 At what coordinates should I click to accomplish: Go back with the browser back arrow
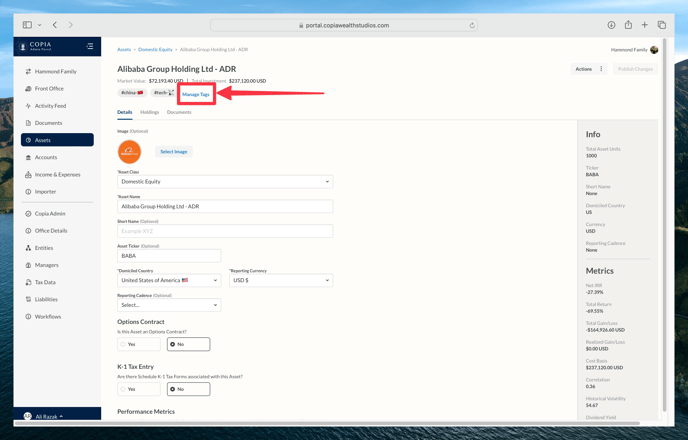(55, 25)
